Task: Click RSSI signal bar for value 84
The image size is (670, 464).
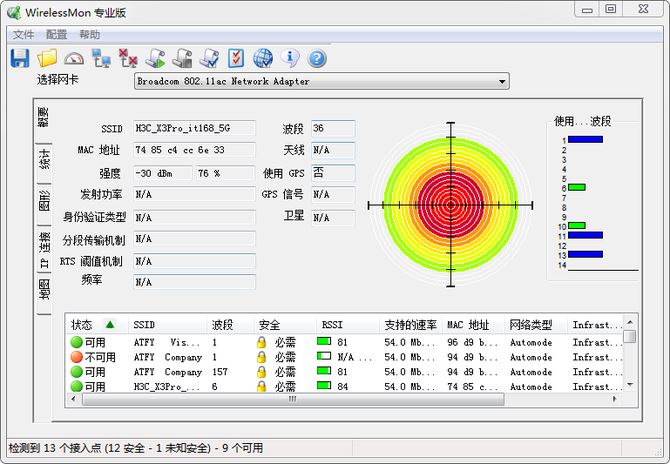Action: point(324,385)
